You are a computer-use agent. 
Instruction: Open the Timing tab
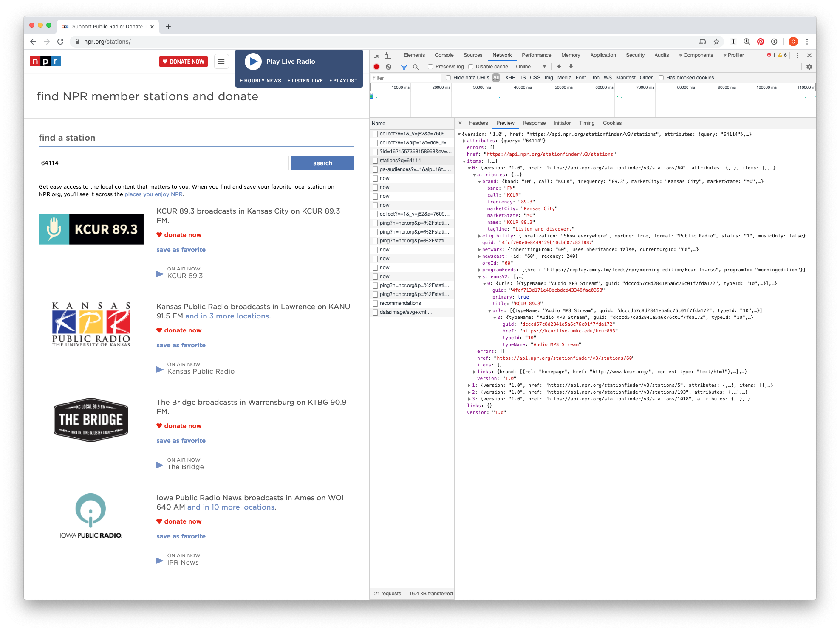(x=587, y=123)
